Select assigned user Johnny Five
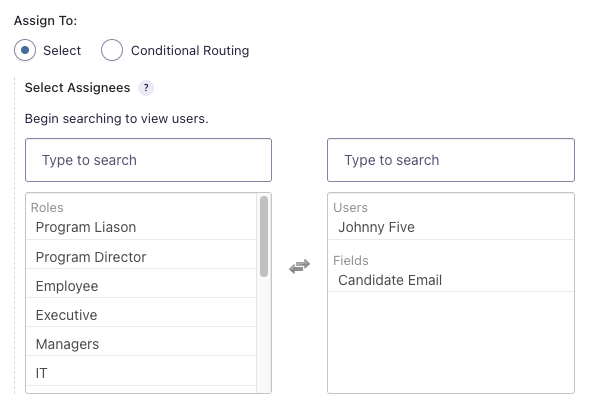Image resolution: width=613 pixels, height=404 pixels. [376, 227]
